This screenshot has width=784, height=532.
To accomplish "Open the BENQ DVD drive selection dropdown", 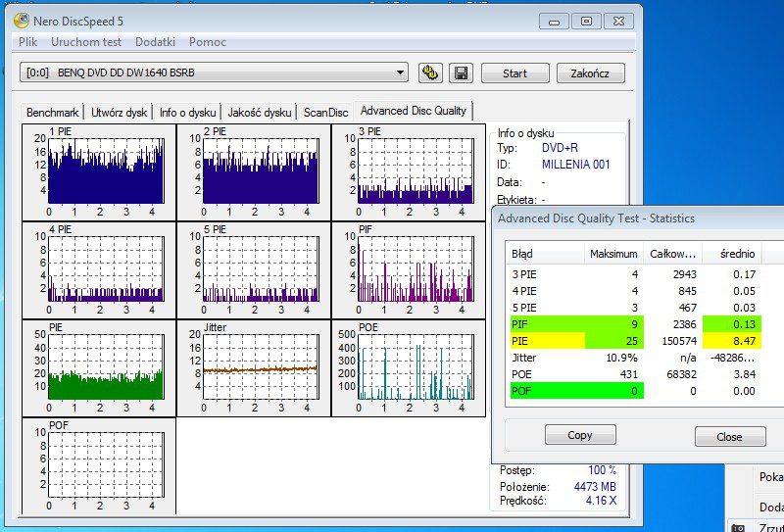I will point(214,73).
